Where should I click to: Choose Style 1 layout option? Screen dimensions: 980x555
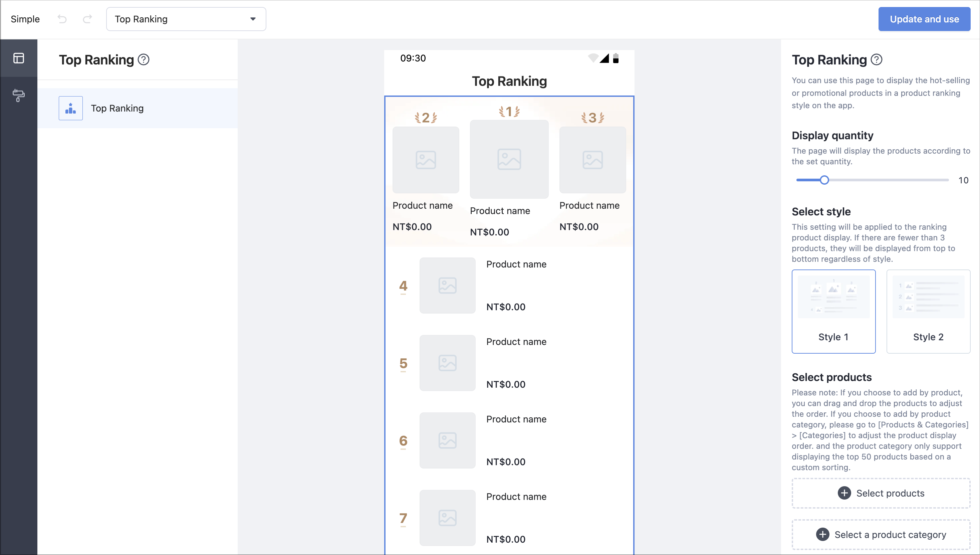[x=834, y=312]
